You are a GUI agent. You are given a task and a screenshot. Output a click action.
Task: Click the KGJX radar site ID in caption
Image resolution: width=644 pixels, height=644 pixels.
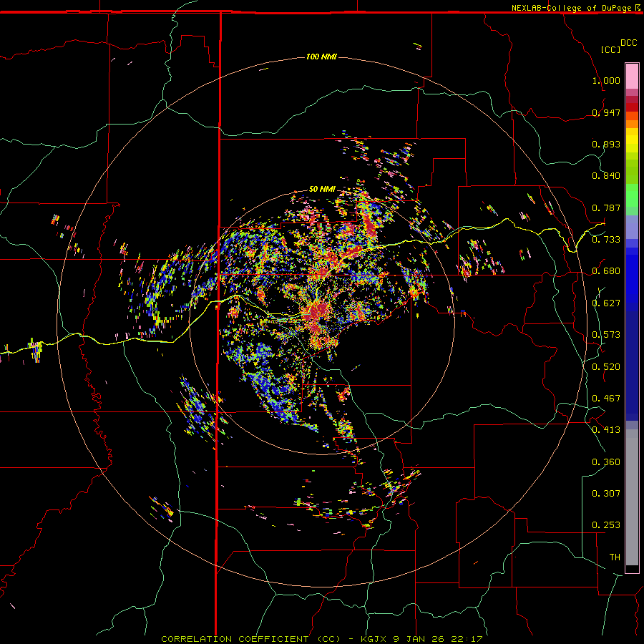click(374, 639)
